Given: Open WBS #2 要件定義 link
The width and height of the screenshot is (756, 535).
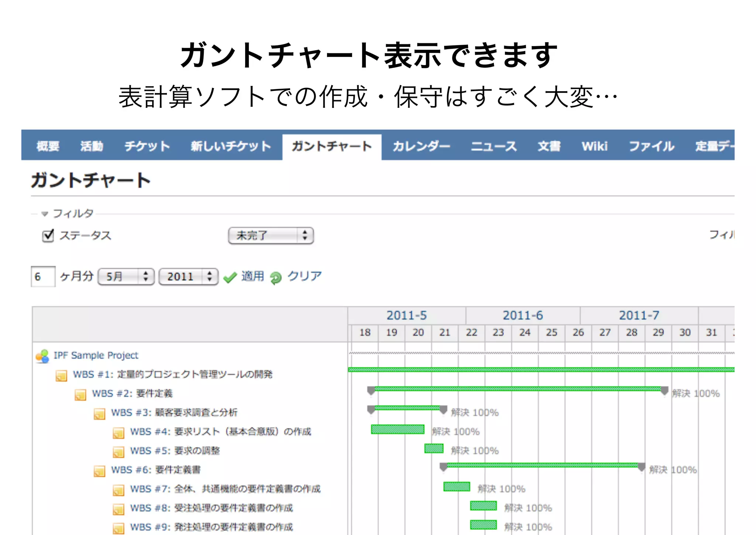Looking at the screenshot, I should pos(132,393).
